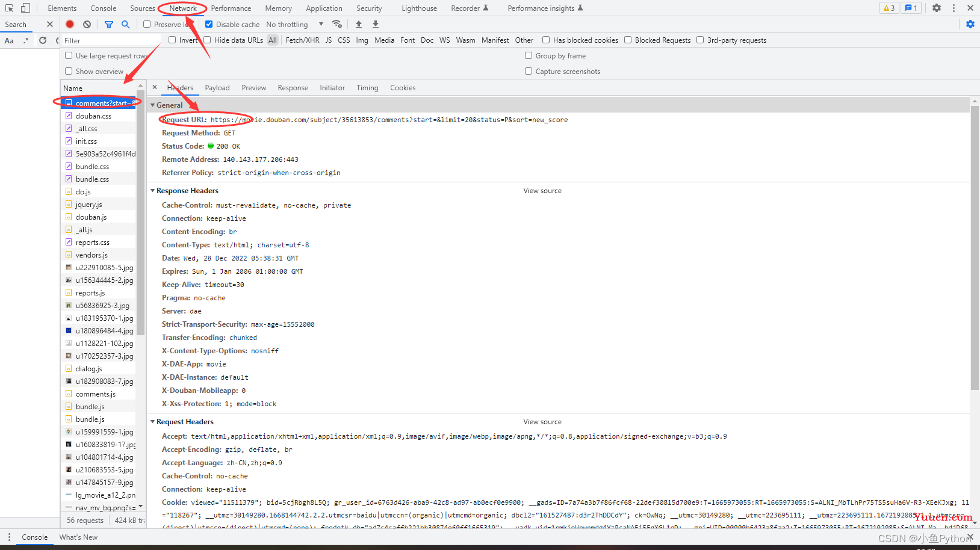This screenshot has width=980, height=550.
Task: Enable 3rd-party requests checkbox
Action: coord(700,40)
